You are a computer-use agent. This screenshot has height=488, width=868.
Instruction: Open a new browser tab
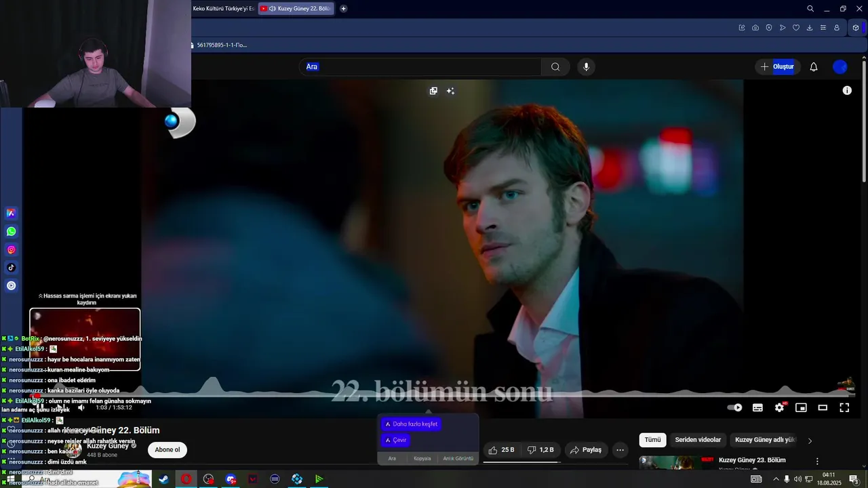pos(343,9)
